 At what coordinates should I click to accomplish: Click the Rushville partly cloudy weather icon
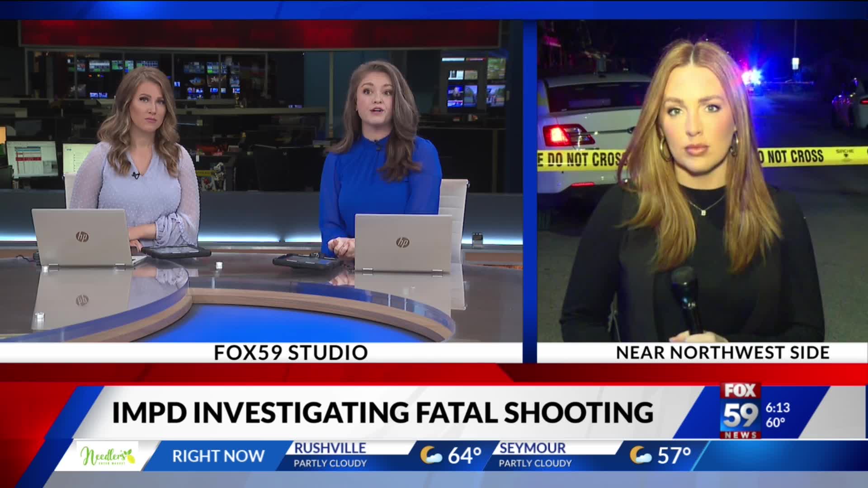[431, 455]
